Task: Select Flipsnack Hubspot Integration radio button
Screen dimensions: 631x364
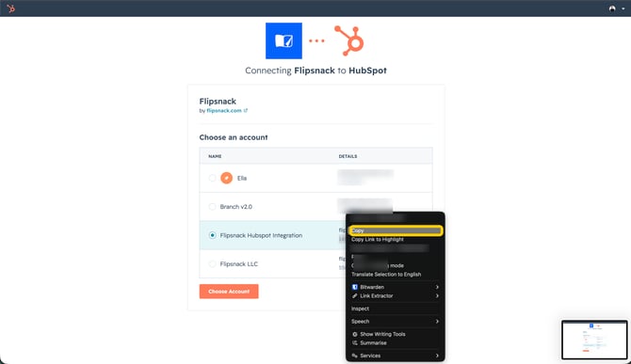Action: 212,235
